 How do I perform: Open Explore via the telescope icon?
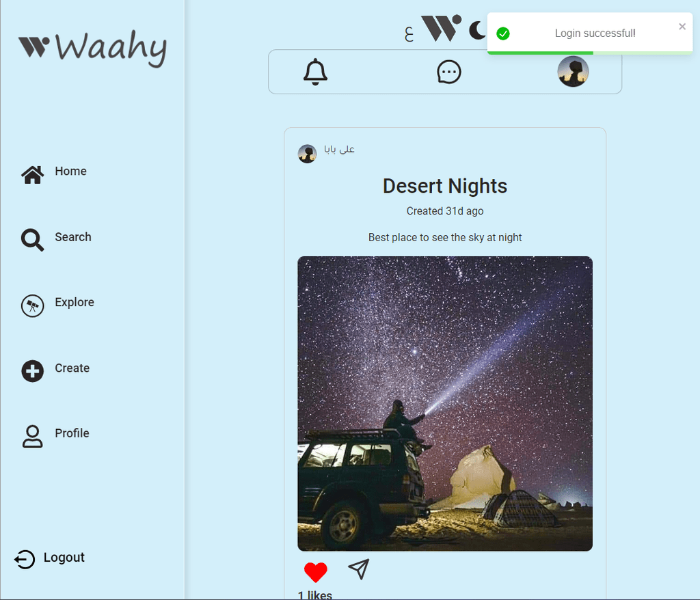33,305
